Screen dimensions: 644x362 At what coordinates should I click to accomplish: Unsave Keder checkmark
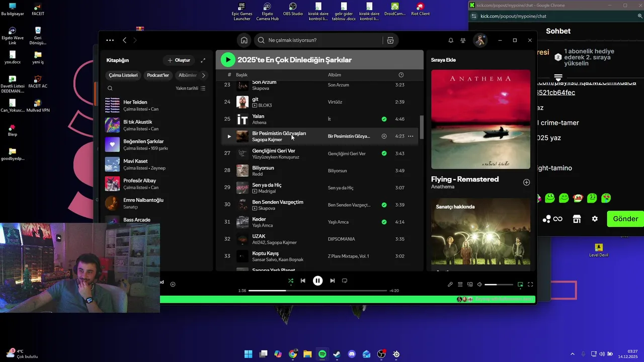coord(384,222)
